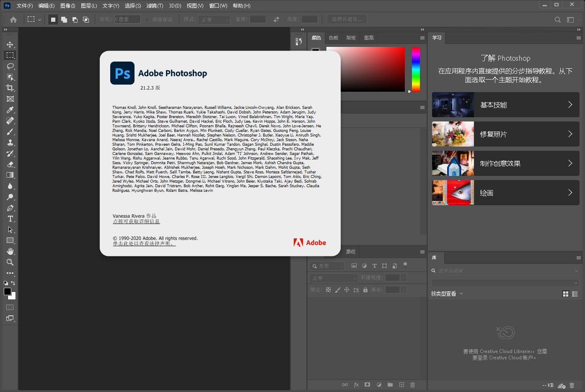The image size is (585, 392).
Task: Select the Object Selection tool
Action: click(x=10, y=77)
